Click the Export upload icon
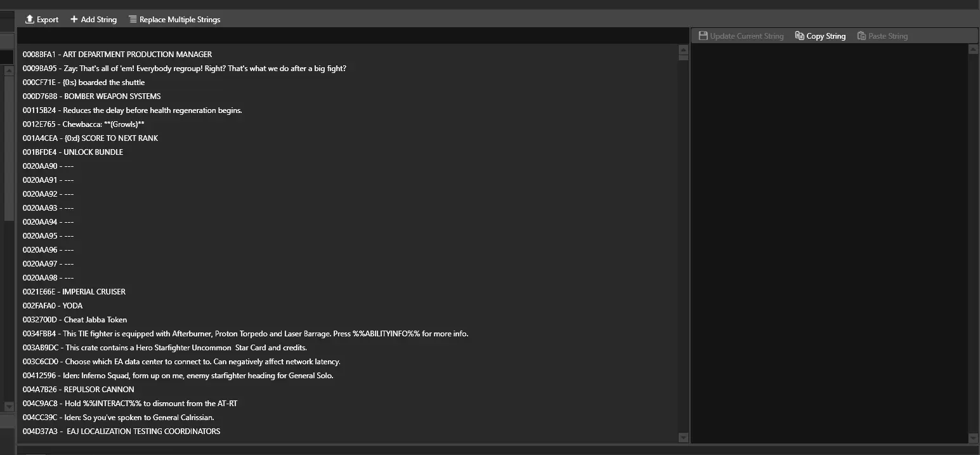 point(29,20)
